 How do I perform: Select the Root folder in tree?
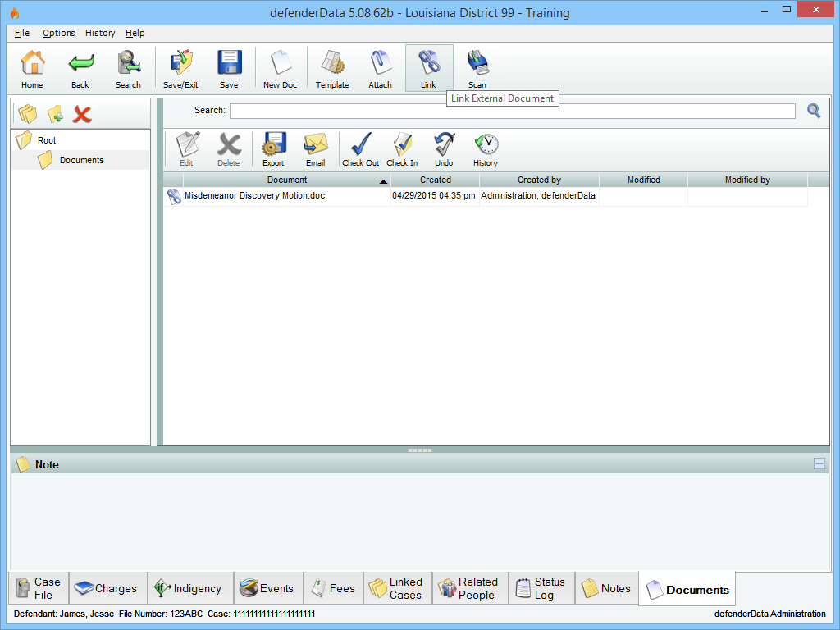click(x=47, y=140)
